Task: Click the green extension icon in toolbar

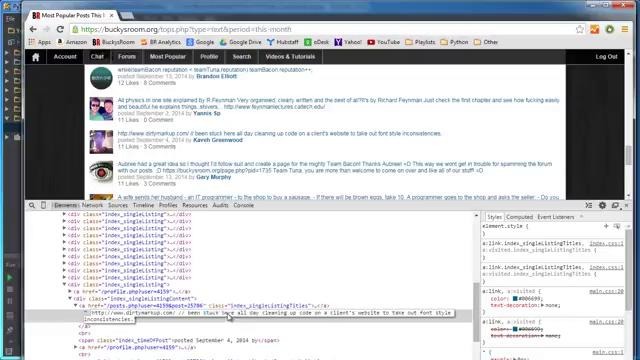Action: pyautogui.click(x=609, y=29)
